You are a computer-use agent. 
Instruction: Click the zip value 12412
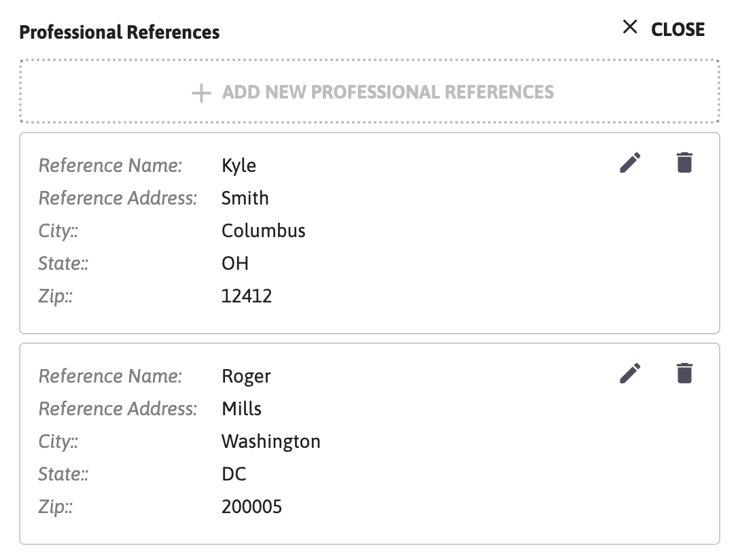click(x=247, y=296)
